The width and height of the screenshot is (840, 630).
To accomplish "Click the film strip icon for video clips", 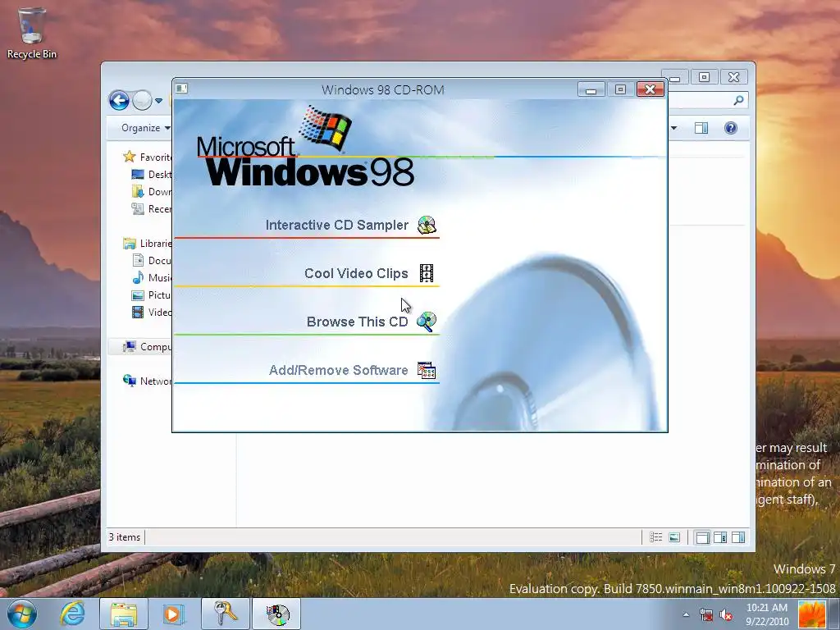I will 427,273.
